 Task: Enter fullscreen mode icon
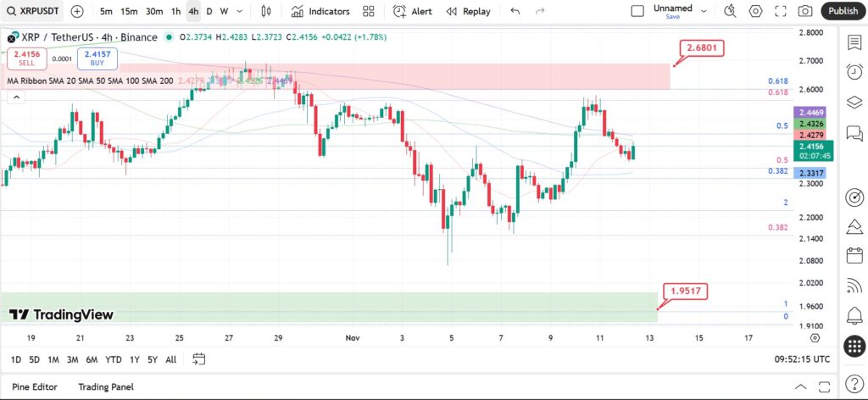(x=781, y=11)
